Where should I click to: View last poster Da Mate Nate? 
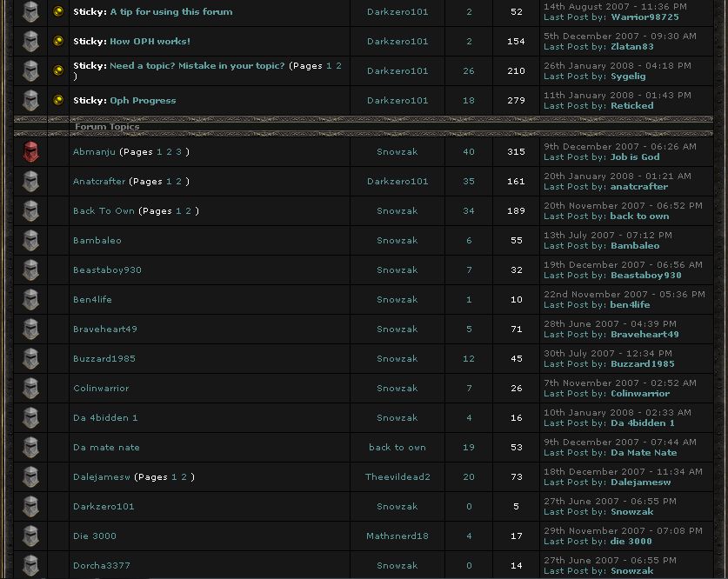tap(644, 453)
